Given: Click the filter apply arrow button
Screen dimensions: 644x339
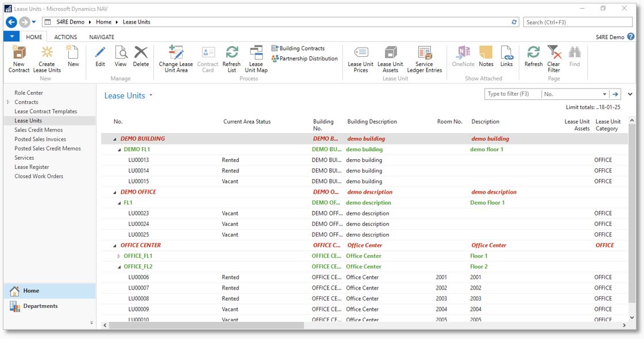Looking at the screenshot, I should tap(615, 94).
